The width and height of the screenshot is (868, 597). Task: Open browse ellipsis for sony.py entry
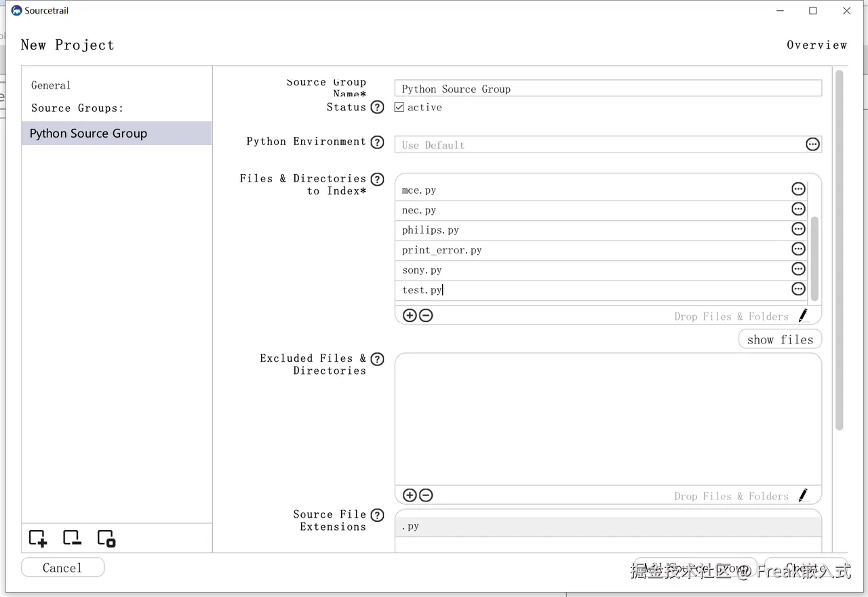pos(798,269)
